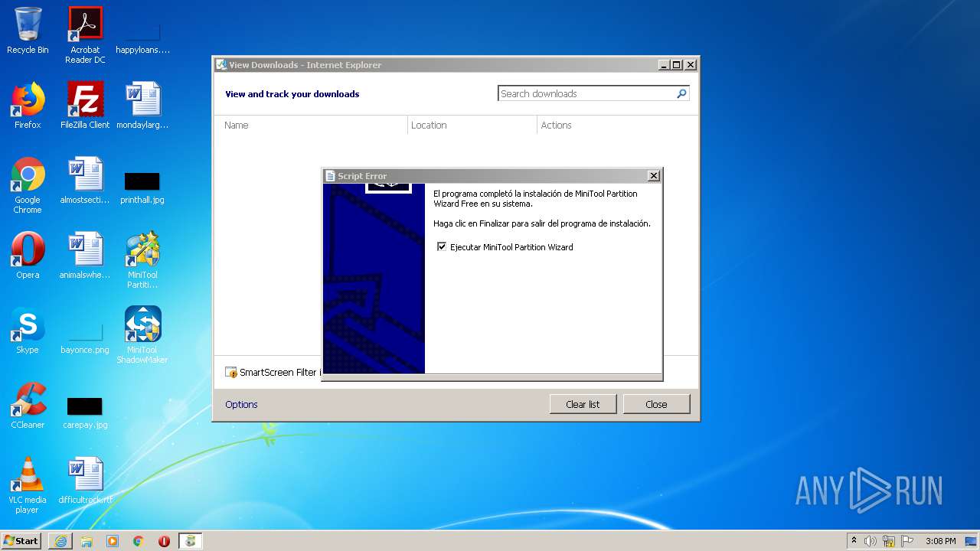Image resolution: width=980 pixels, height=551 pixels.
Task: Open the VLC media player shortcut
Action: point(28,485)
